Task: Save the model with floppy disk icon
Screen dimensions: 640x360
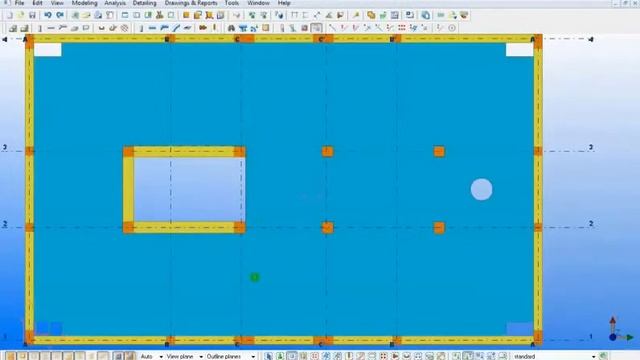Action: point(32,16)
